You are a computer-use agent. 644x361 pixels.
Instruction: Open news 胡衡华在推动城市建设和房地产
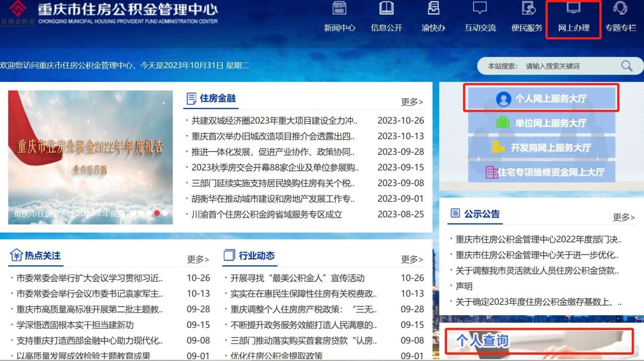click(x=273, y=199)
